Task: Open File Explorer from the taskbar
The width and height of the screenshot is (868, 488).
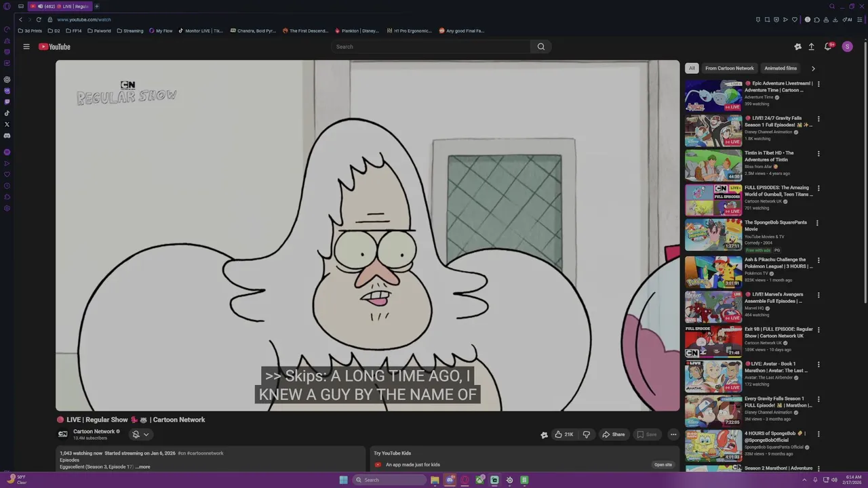Action: coord(435,480)
